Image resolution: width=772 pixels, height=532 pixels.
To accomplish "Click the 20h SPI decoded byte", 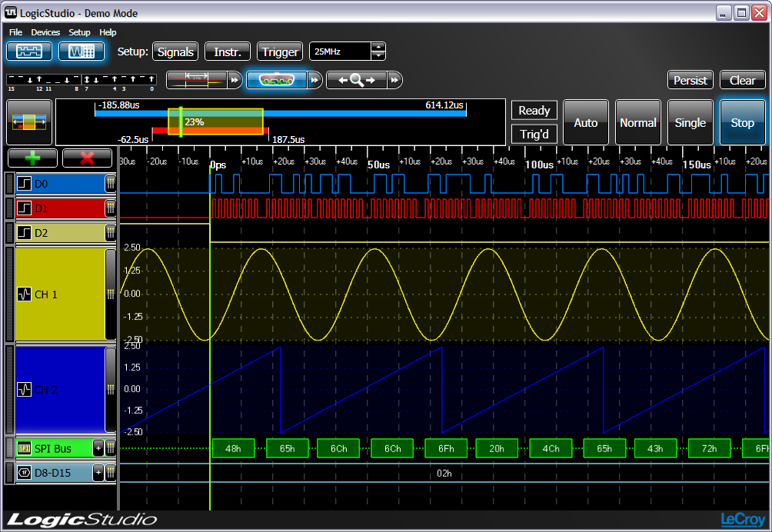I will click(x=497, y=448).
